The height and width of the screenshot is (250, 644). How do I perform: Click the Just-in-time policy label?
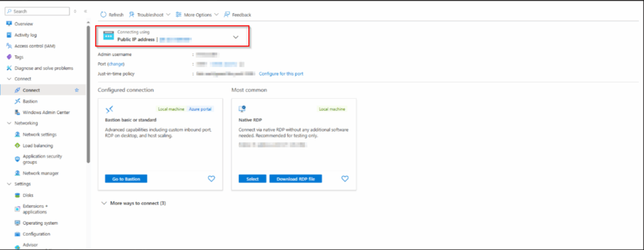(x=116, y=74)
